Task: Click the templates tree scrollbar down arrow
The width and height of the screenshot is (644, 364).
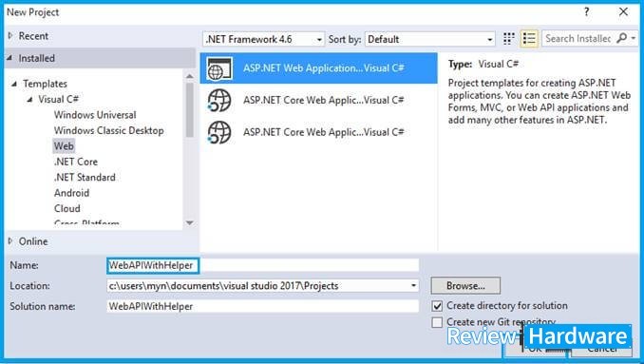Action: (x=189, y=223)
